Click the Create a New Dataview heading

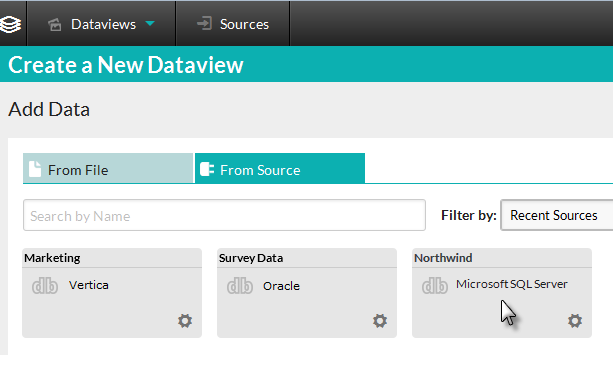(x=125, y=65)
